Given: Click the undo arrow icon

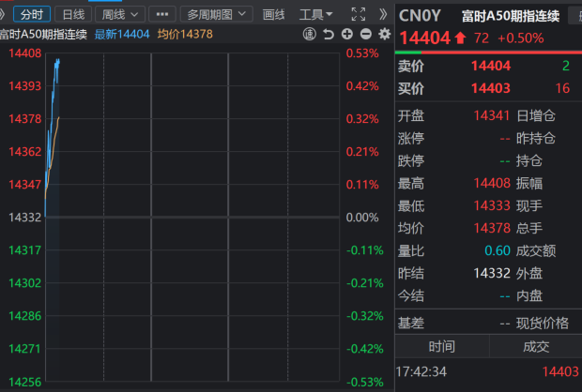Looking at the screenshot, I should [x=329, y=34].
